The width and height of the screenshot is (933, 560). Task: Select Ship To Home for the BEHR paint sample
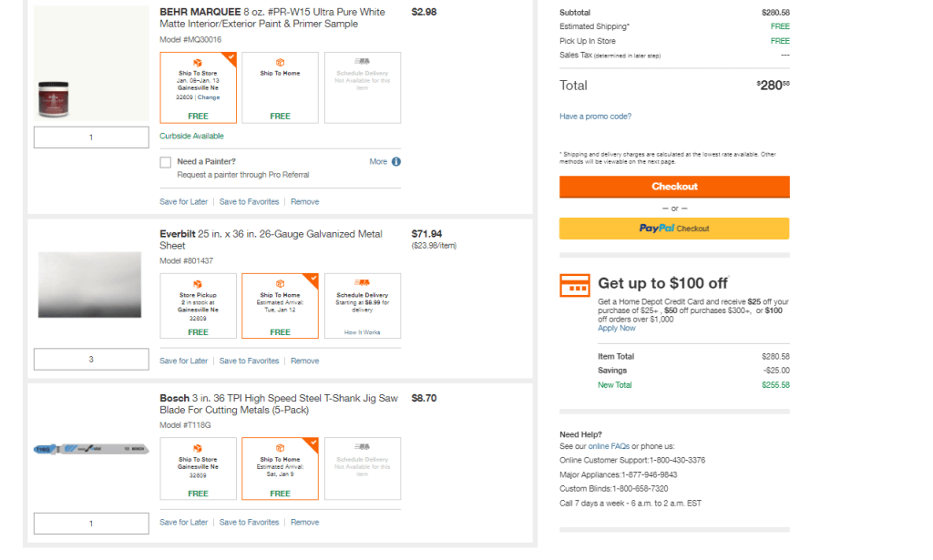280,87
